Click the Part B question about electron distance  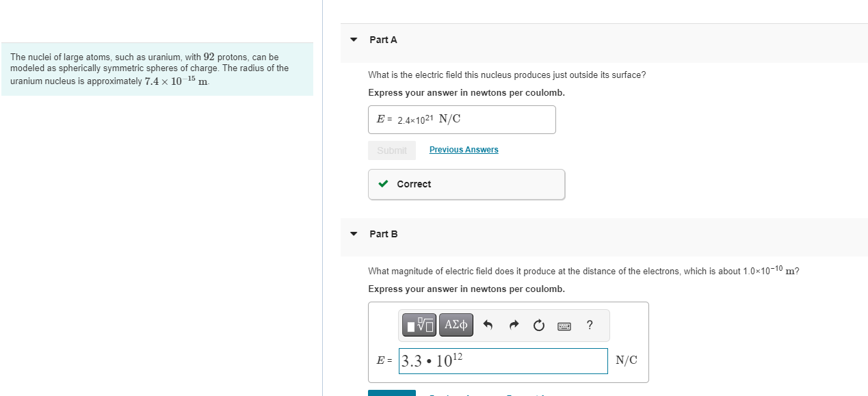point(583,271)
